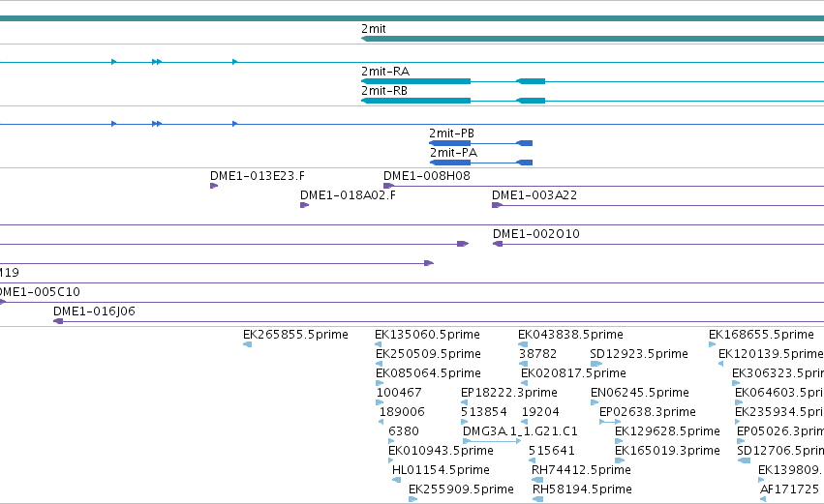Select the EK265855.5prime EST label
824x504 pixels.
tap(295, 335)
